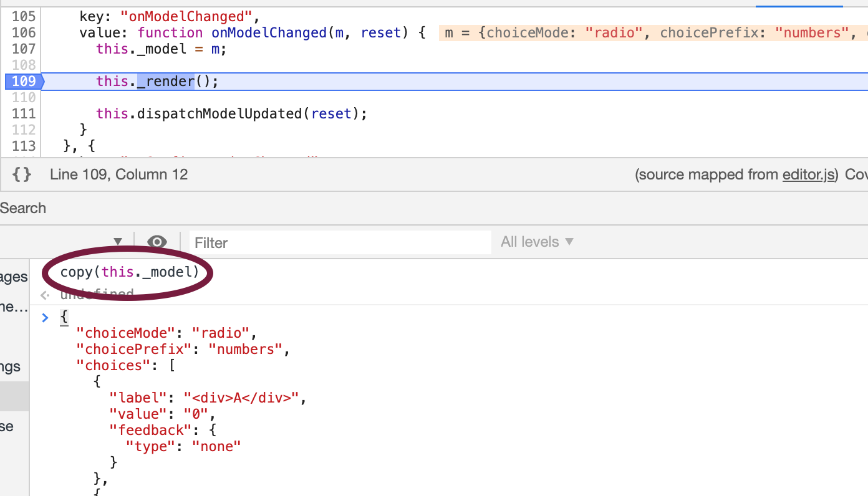Click the "choiceMode": "radio" JSON line
The height and width of the screenshot is (496, 868).
click(x=166, y=333)
